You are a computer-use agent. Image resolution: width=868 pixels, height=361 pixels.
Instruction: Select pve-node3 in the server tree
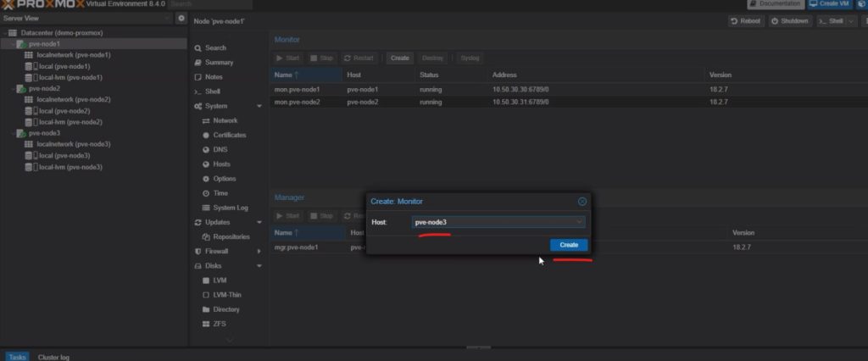pos(44,133)
